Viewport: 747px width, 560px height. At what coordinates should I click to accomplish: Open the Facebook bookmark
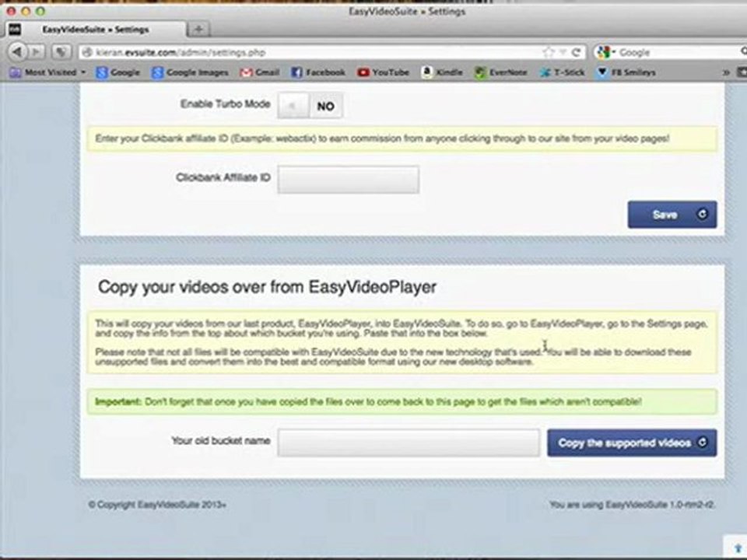pyautogui.click(x=318, y=72)
